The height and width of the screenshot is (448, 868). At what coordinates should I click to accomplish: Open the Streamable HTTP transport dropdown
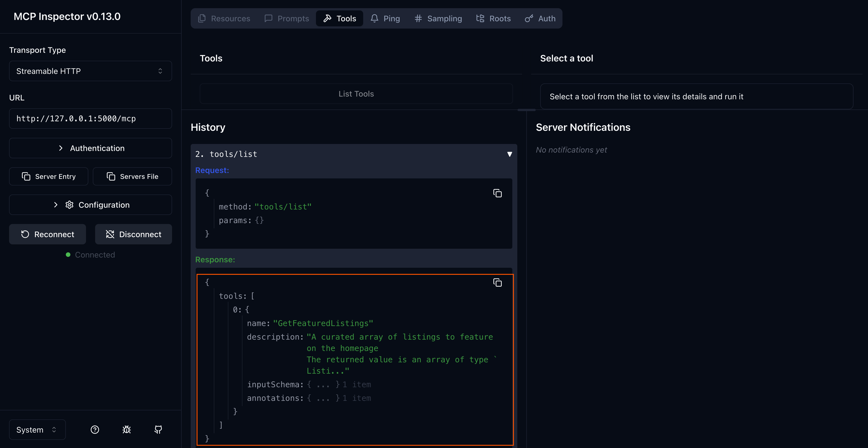tap(90, 71)
